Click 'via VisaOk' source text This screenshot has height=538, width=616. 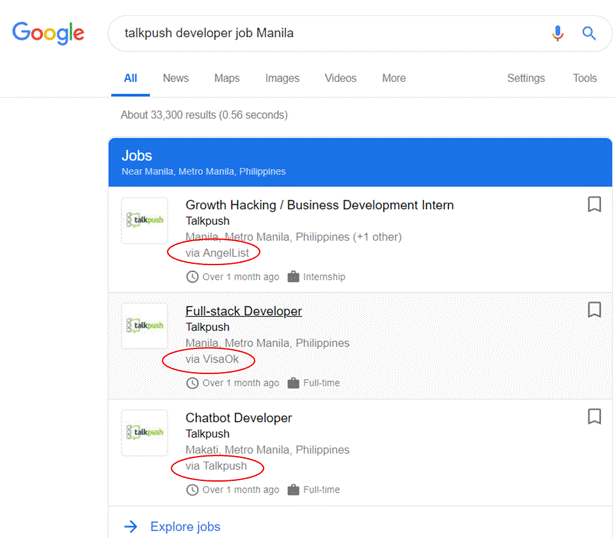pos(212,359)
